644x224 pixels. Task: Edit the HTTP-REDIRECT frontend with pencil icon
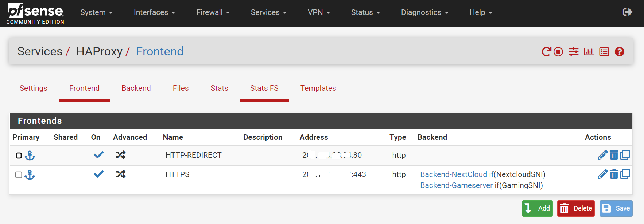point(603,155)
